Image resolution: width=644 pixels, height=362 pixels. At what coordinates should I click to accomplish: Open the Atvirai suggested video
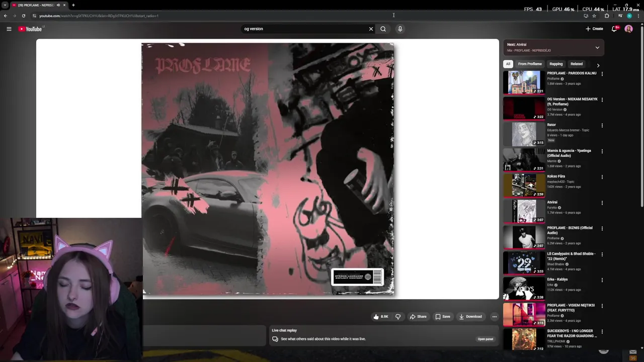(552, 202)
